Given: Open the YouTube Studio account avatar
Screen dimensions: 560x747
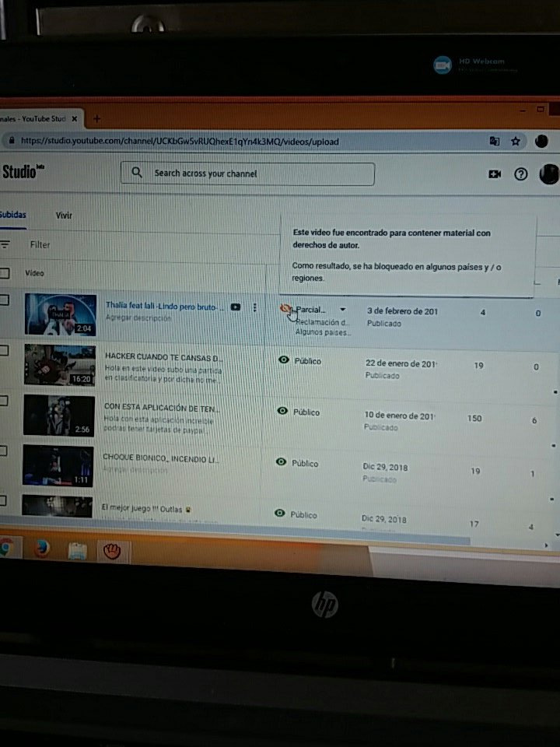Looking at the screenshot, I should pos(550,174).
